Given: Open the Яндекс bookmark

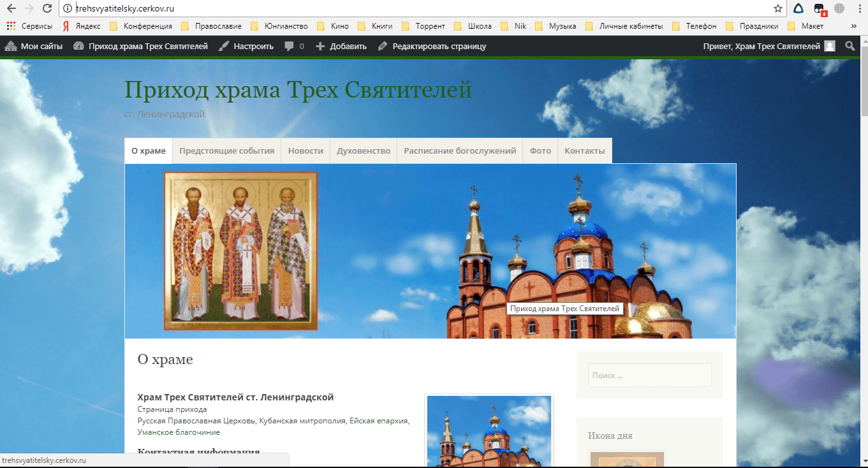Looking at the screenshot, I should pos(81,26).
